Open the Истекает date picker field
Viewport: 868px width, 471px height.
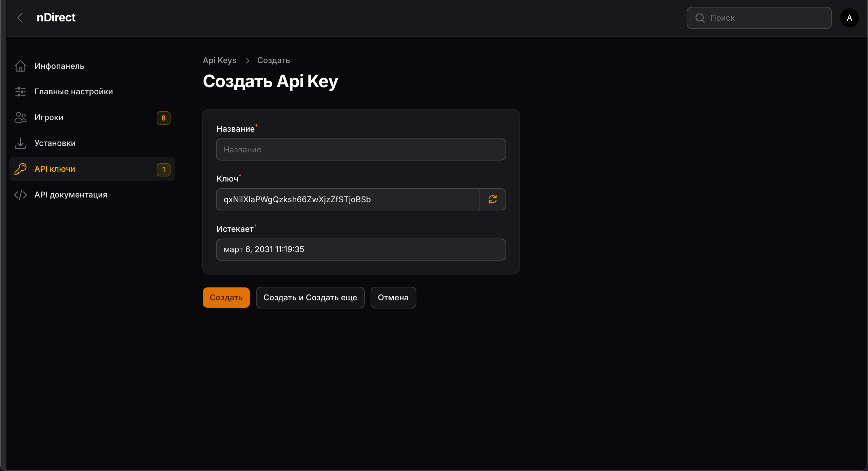[x=361, y=250]
